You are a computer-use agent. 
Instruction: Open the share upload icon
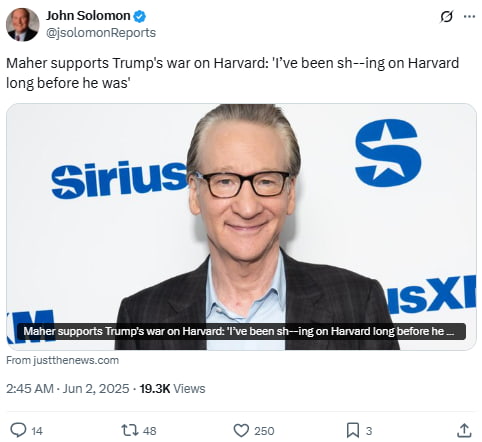click(464, 430)
